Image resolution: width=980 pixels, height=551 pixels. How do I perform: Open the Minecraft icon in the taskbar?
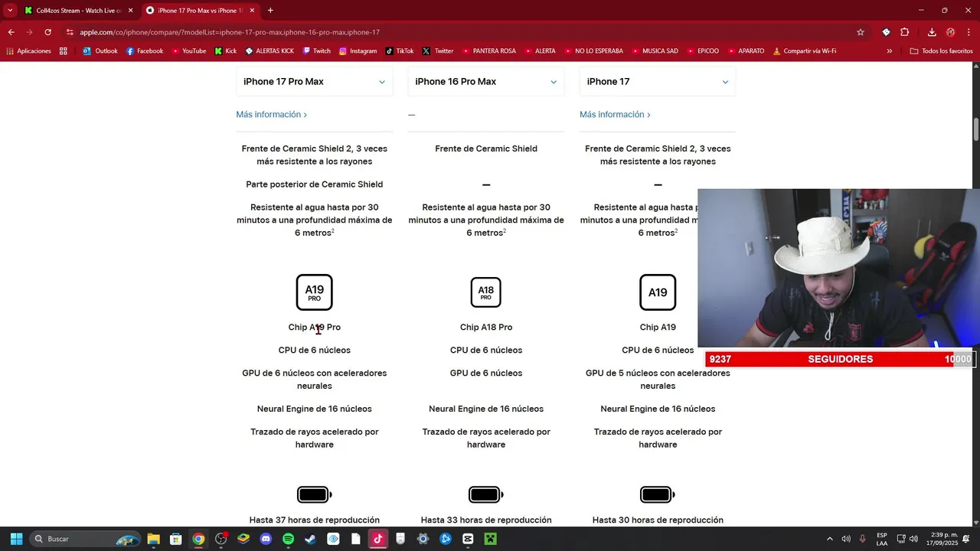(x=490, y=539)
